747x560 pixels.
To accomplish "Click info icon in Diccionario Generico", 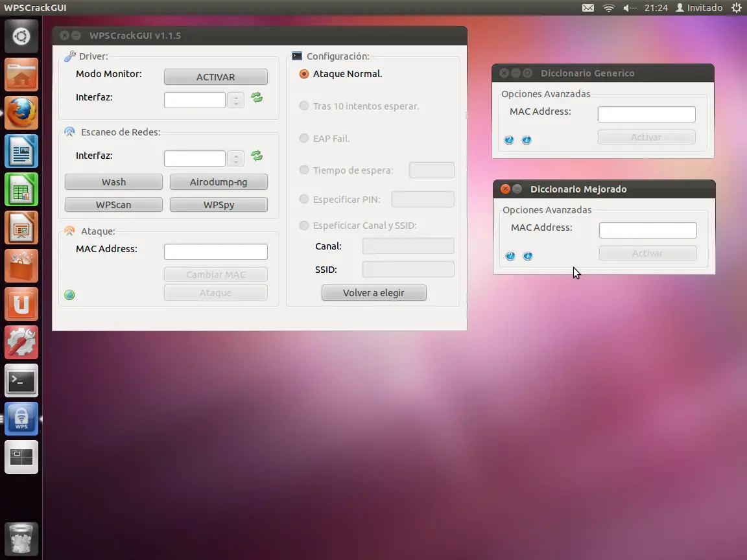I will pyautogui.click(x=527, y=140).
